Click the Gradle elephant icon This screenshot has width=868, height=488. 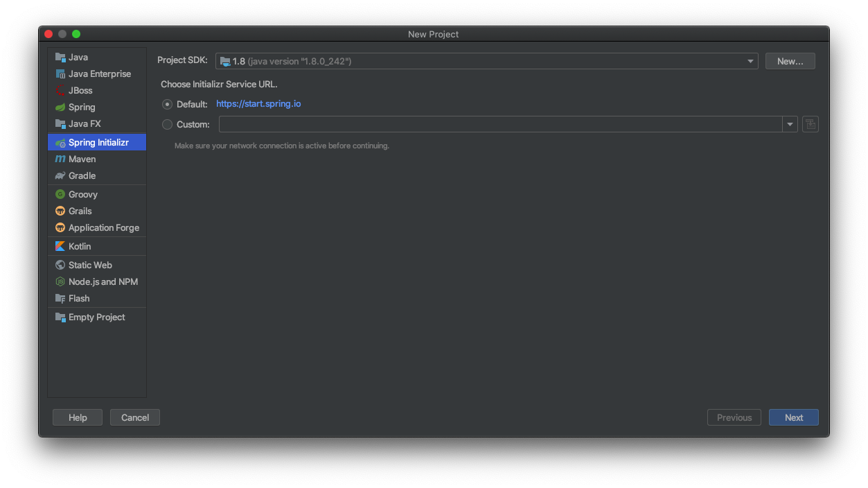pyautogui.click(x=60, y=175)
